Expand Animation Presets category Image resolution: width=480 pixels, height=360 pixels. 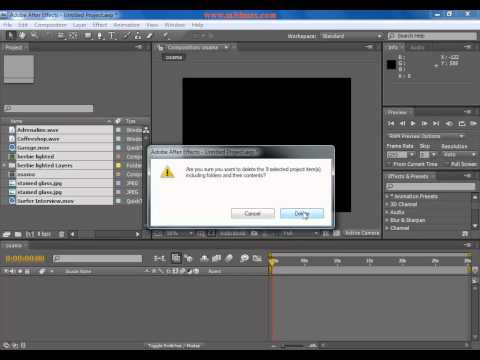pos(387,196)
